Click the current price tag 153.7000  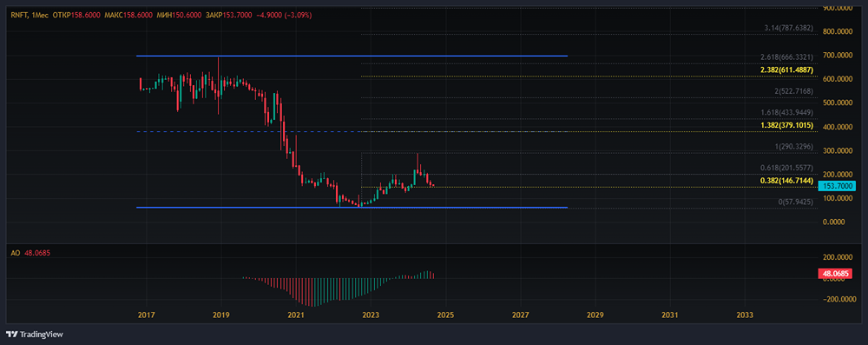coord(837,186)
